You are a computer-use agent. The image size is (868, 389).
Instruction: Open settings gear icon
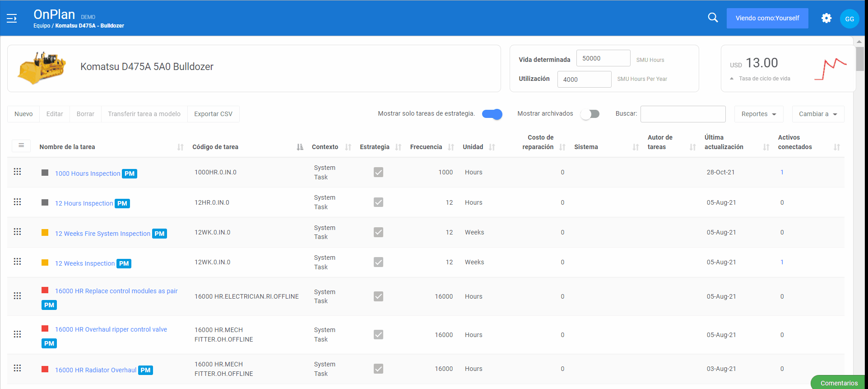click(826, 18)
